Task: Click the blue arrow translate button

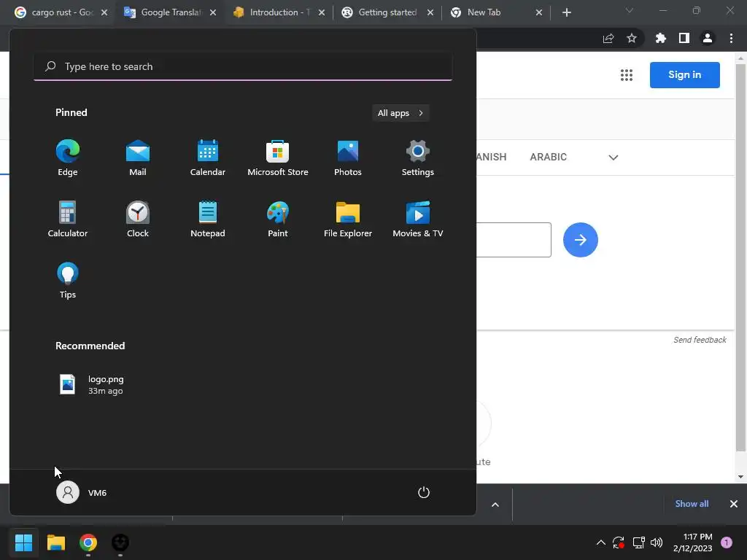Action: tap(580, 240)
